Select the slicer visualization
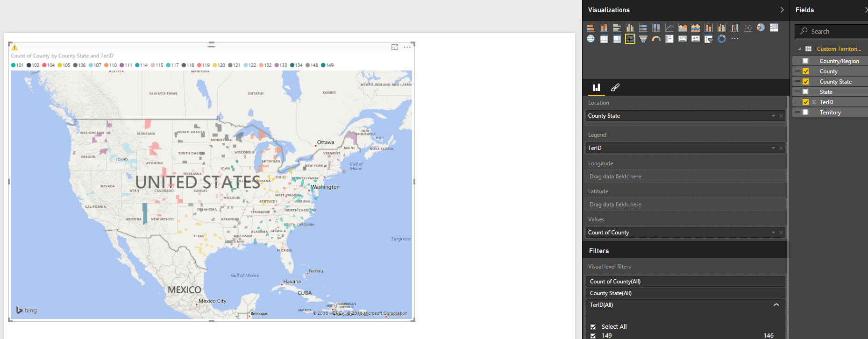 tap(709, 39)
